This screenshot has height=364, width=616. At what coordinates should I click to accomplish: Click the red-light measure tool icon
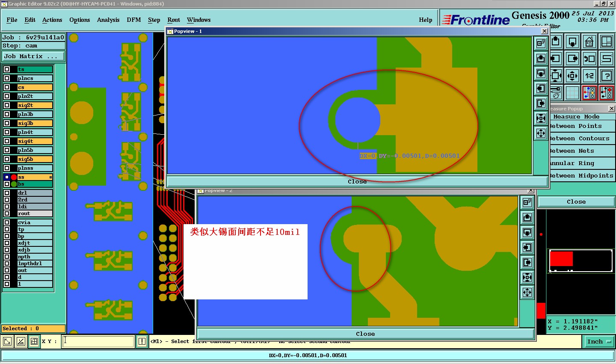pyautogui.click(x=607, y=92)
